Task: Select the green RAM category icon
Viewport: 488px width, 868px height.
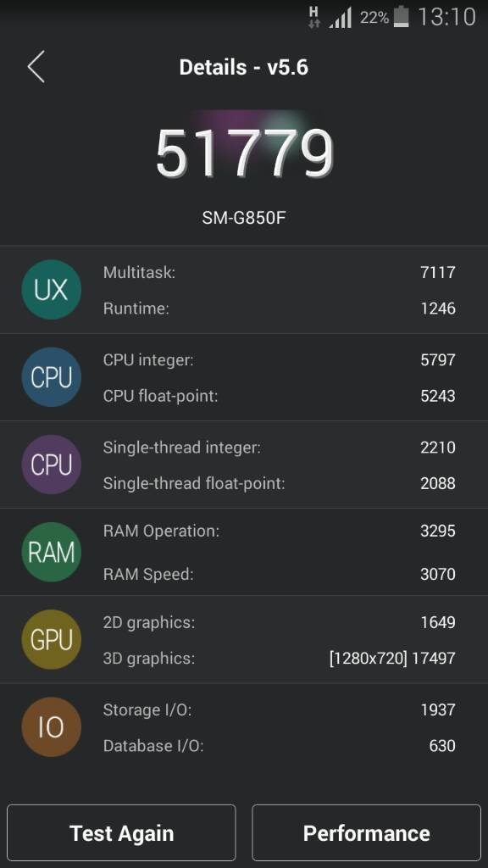Action: click(x=52, y=552)
